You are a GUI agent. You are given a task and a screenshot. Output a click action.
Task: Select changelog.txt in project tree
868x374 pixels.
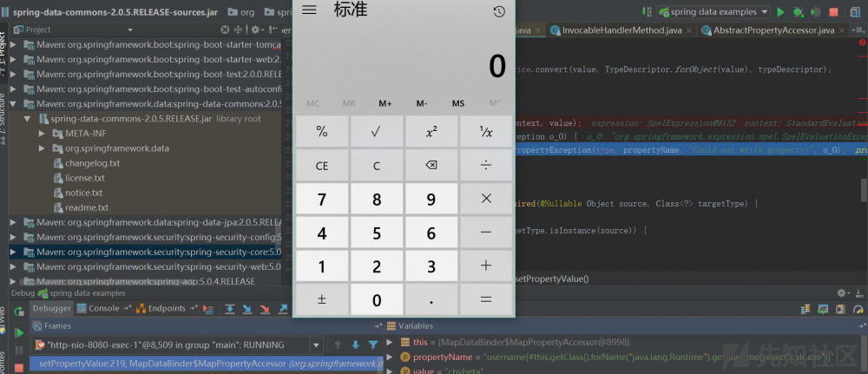point(93,163)
